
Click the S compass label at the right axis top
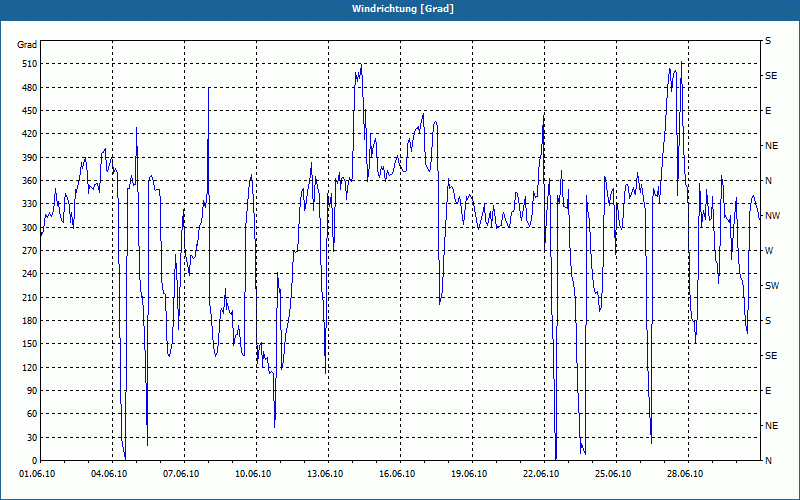(x=768, y=41)
